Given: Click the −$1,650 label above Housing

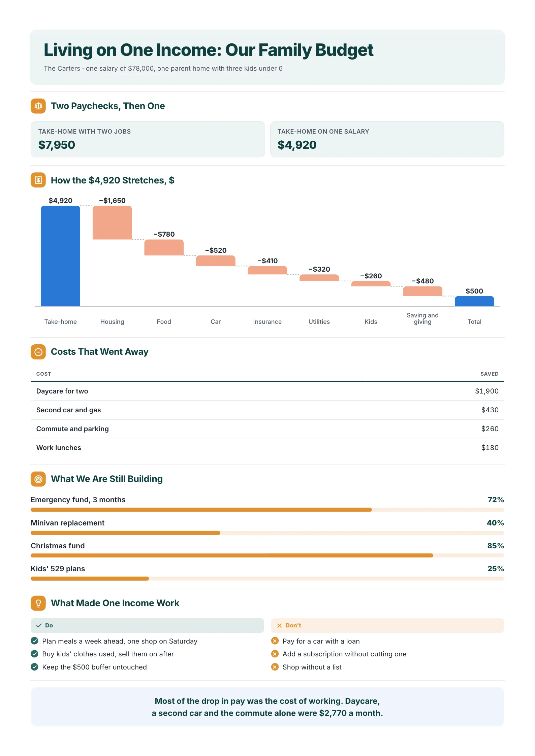Looking at the screenshot, I should click(x=112, y=201).
